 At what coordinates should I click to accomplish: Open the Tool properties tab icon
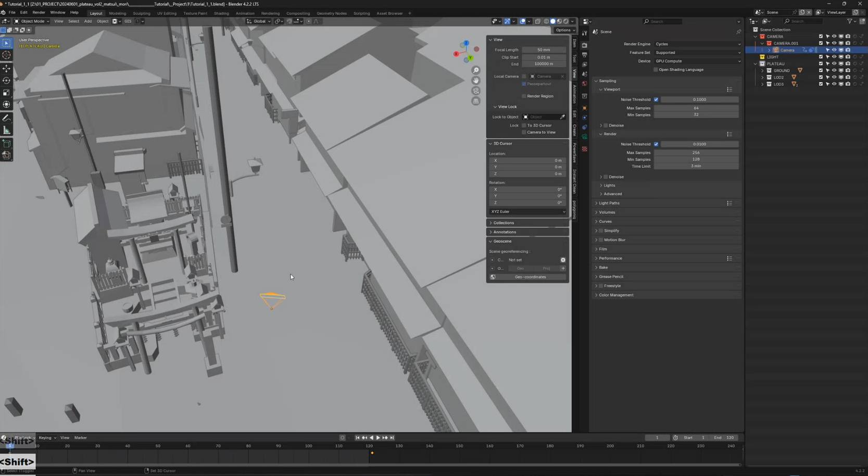[585, 32]
